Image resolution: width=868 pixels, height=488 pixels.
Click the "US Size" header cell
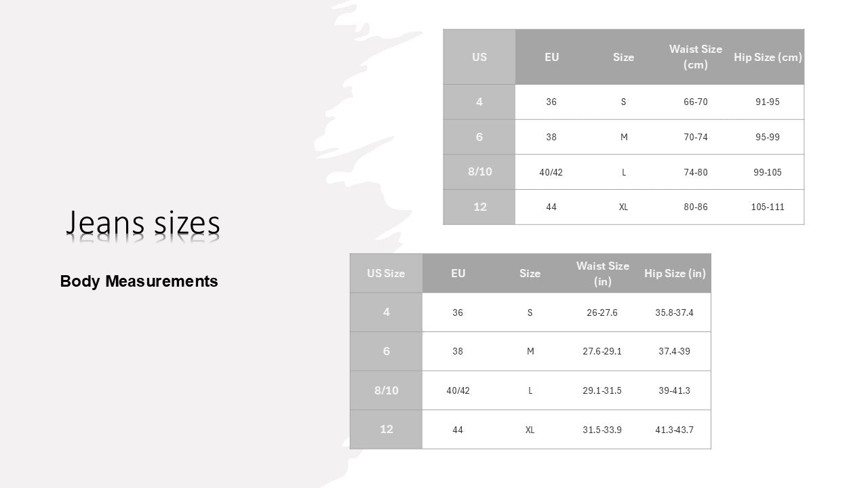pyautogui.click(x=386, y=273)
